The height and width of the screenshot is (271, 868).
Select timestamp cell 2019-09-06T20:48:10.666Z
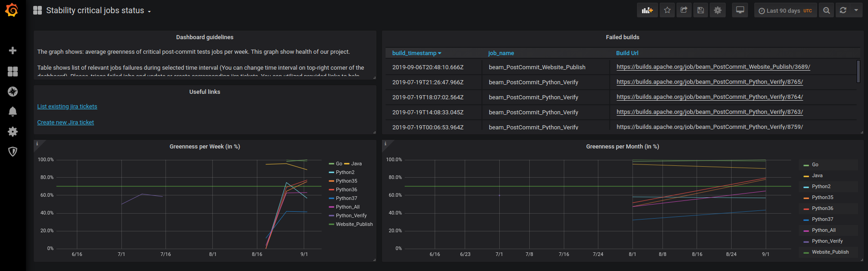428,67
